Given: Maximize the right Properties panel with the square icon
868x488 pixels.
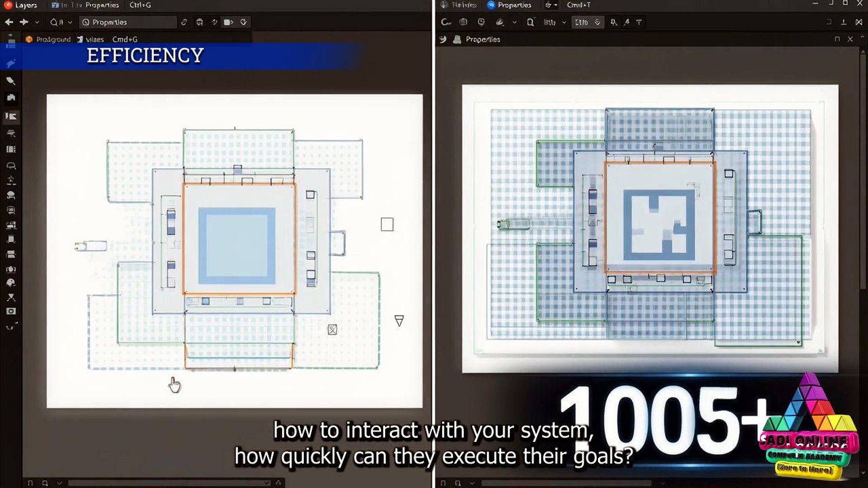Looking at the screenshot, I should pyautogui.click(x=837, y=39).
